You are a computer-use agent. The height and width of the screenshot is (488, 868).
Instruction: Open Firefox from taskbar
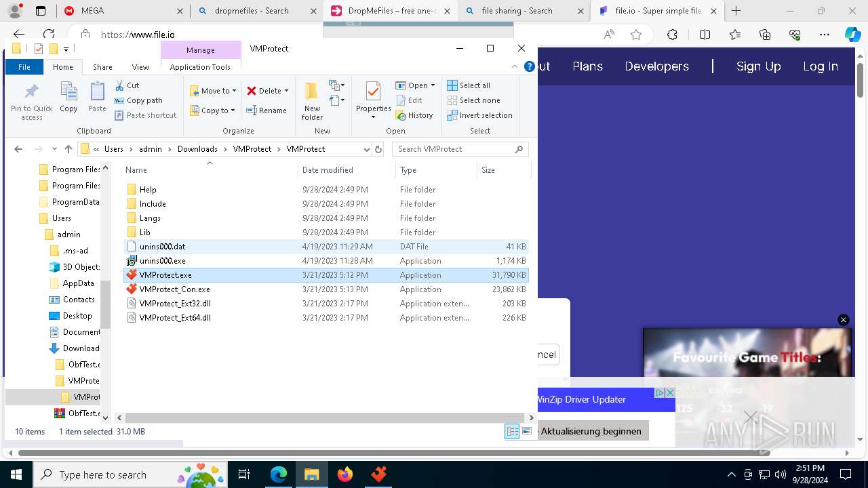345,474
